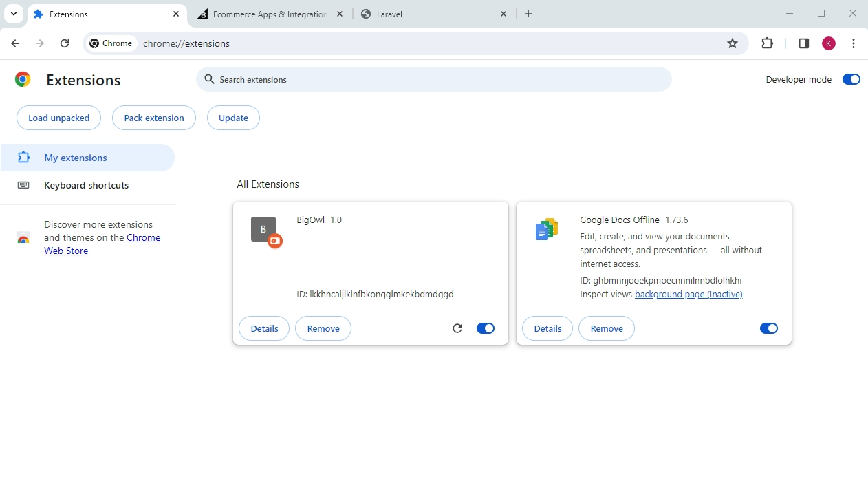Open Chrome side panel
The height and width of the screenshot is (501, 868).
coord(803,43)
